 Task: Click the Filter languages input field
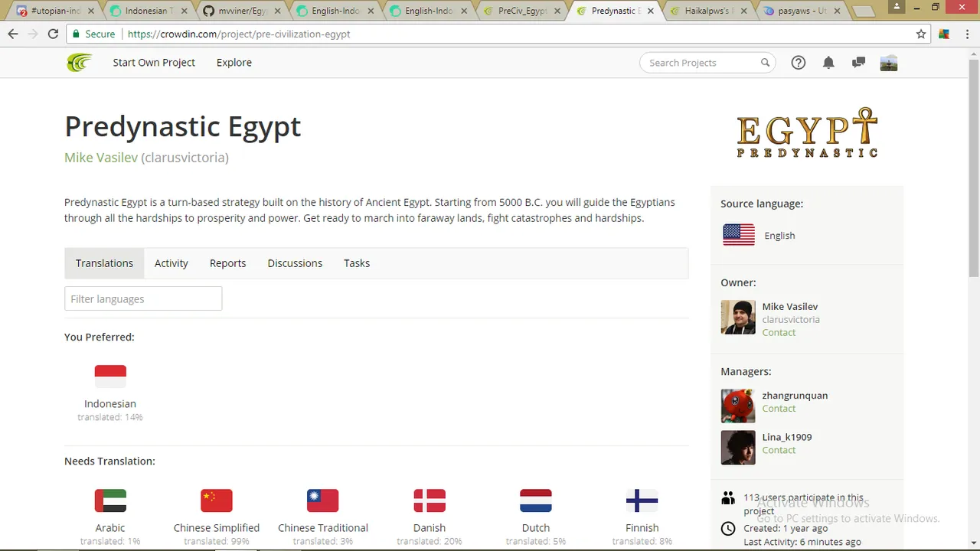143,299
